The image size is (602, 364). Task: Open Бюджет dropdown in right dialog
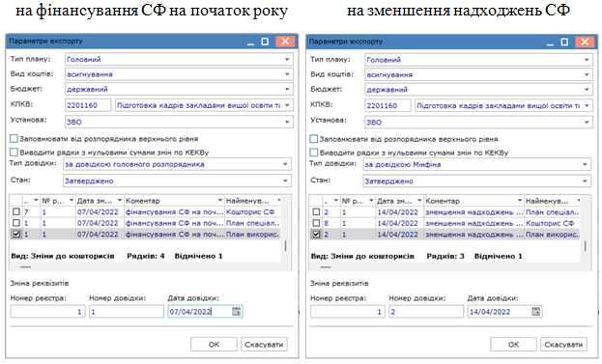(587, 90)
